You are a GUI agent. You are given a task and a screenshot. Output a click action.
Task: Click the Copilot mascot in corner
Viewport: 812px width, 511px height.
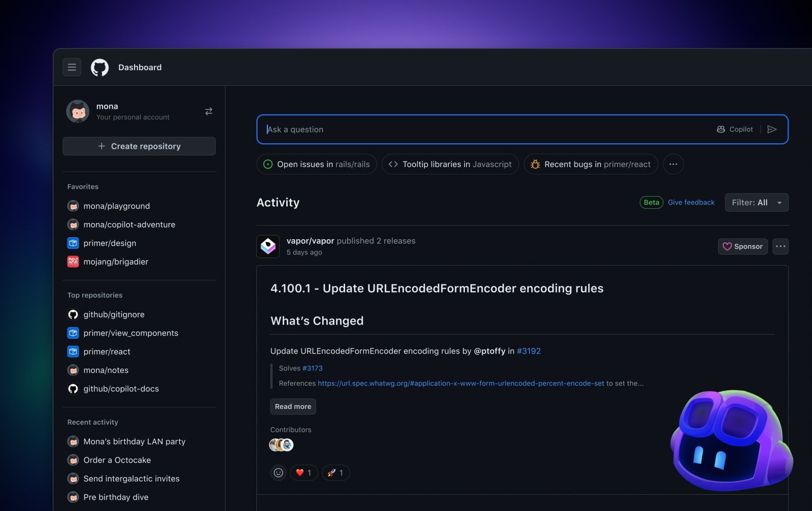[731, 440]
